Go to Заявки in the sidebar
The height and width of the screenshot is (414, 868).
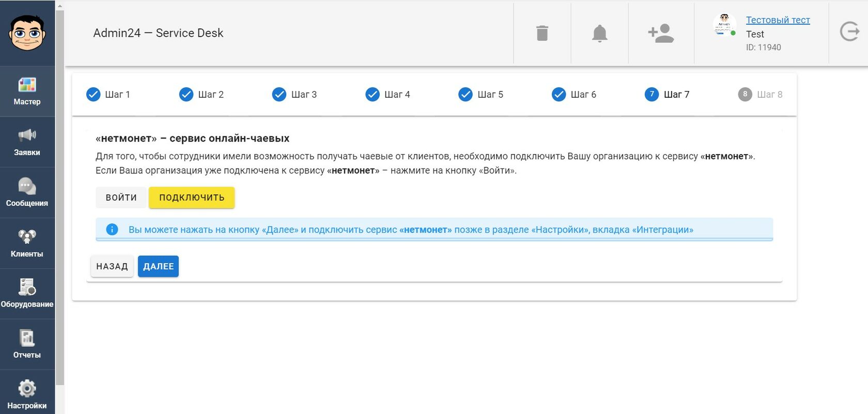[x=27, y=142]
